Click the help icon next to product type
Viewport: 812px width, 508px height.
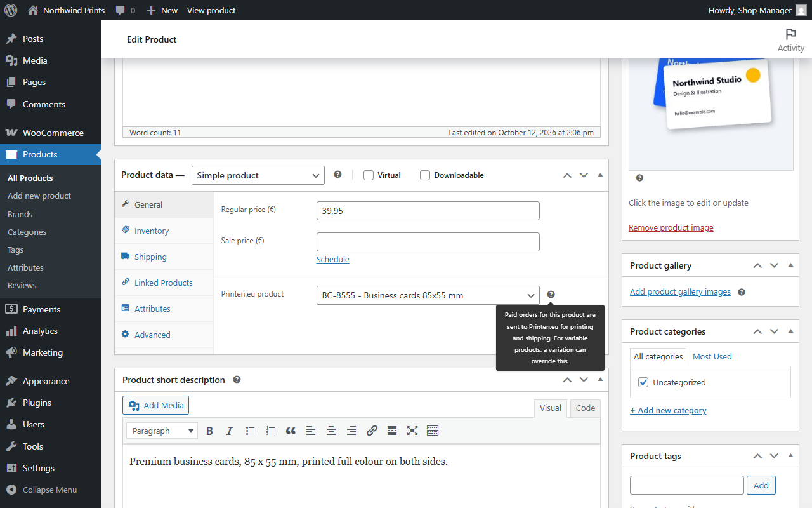(x=337, y=175)
